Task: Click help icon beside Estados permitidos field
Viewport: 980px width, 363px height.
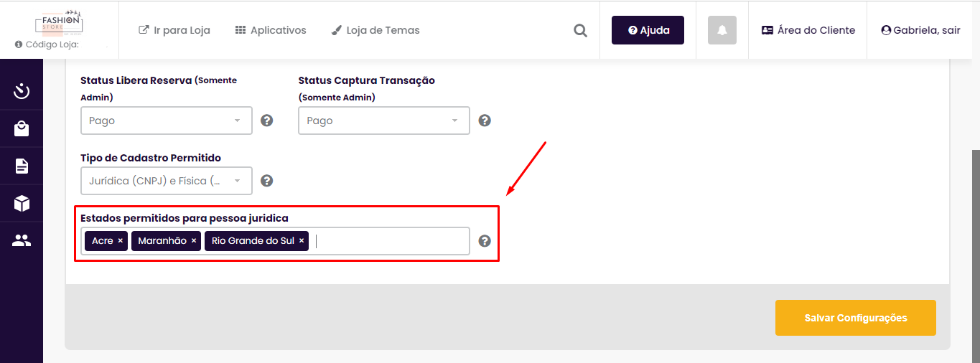Action: point(485,241)
